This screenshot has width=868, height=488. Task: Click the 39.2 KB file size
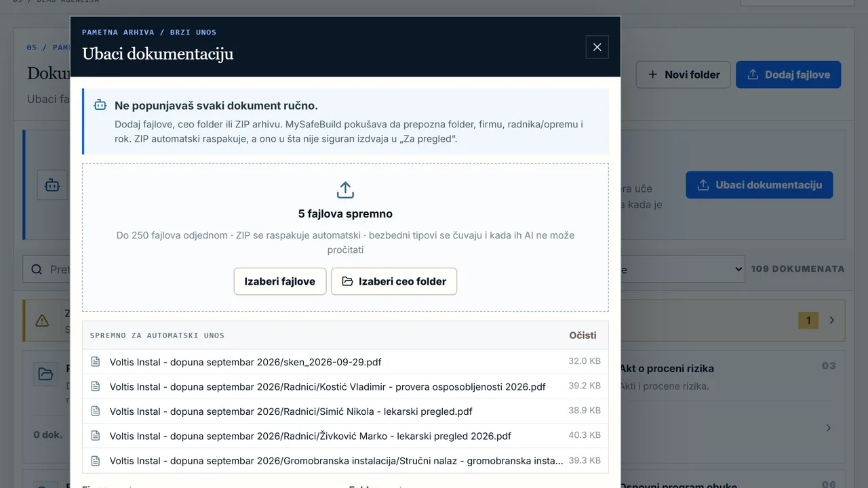tap(585, 386)
